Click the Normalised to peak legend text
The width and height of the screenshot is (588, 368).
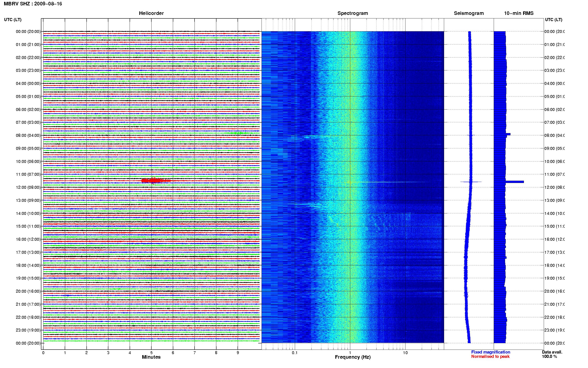coord(490,356)
